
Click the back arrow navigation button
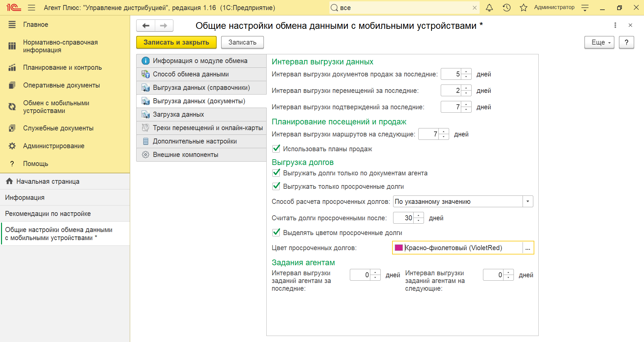click(146, 26)
